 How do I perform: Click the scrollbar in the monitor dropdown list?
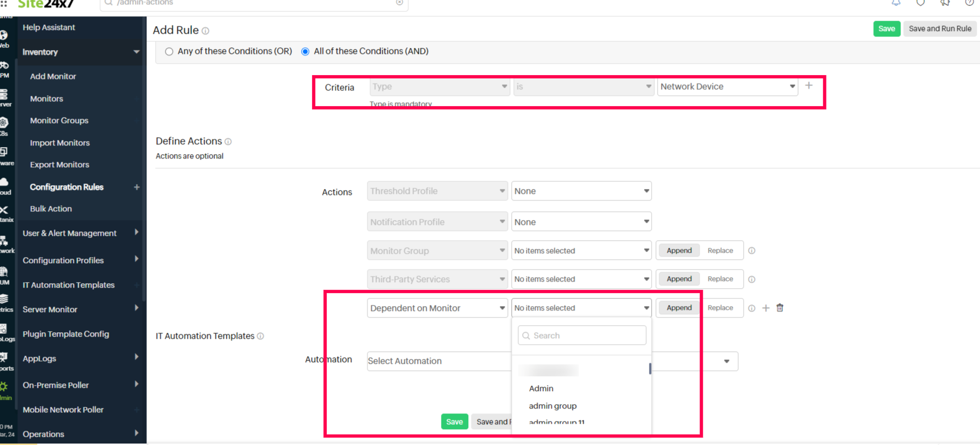click(650, 369)
